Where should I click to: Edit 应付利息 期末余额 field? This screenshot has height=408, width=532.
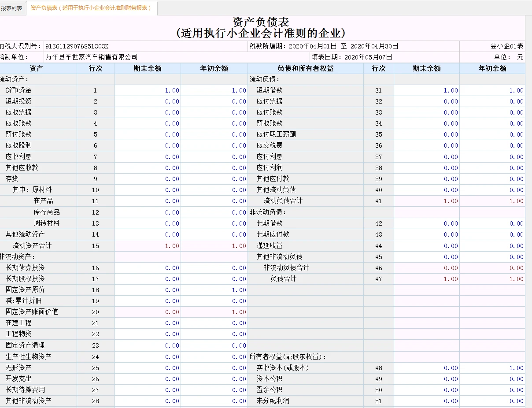coord(427,157)
